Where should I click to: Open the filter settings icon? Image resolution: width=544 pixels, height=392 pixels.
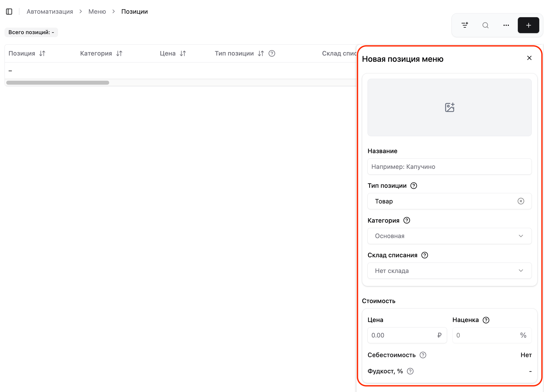coord(465,25)
